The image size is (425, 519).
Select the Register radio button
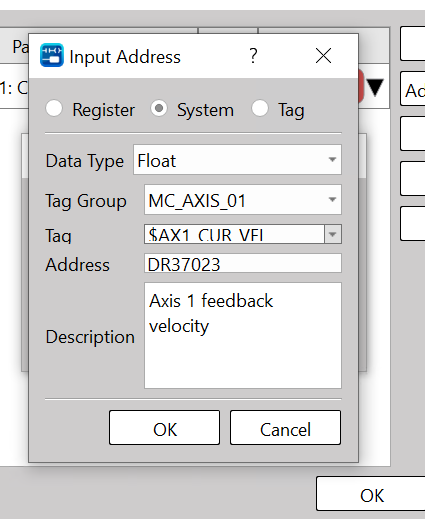[x=54, y=109]
